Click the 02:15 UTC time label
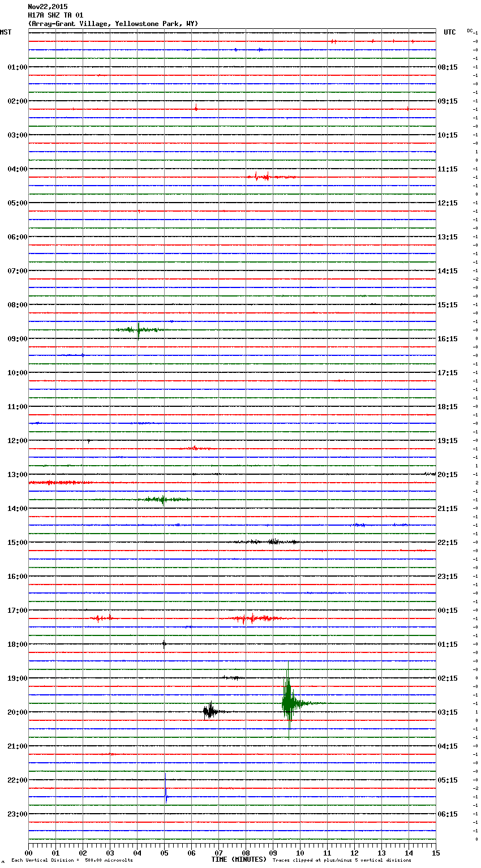Screen dimensions: 481x868 tap(448, 678)
